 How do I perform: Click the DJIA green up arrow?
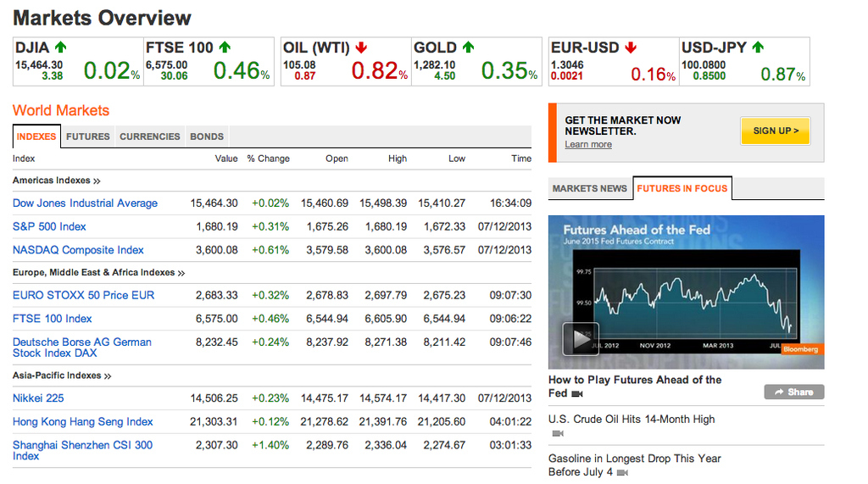(x=60, y=47)
